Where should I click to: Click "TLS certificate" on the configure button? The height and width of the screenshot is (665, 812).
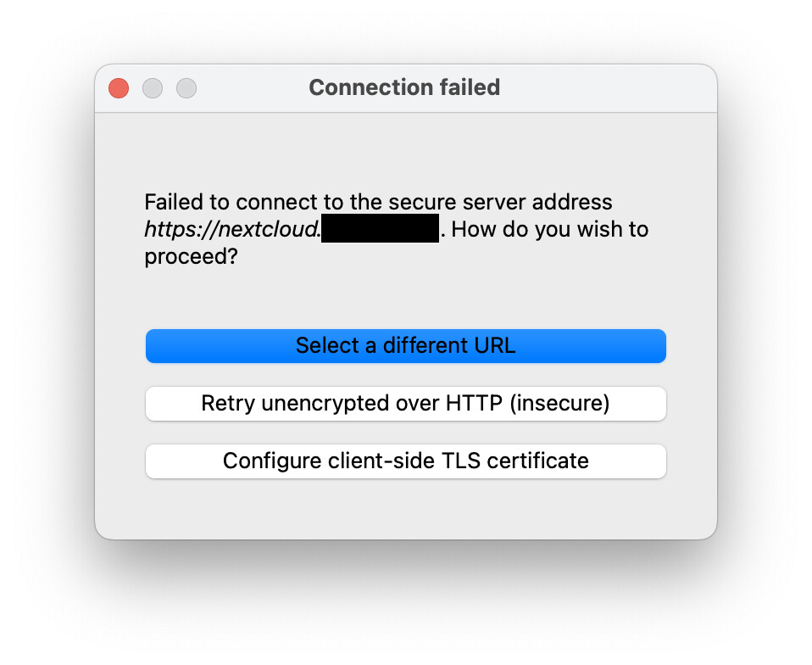click(x=516, y=461)
